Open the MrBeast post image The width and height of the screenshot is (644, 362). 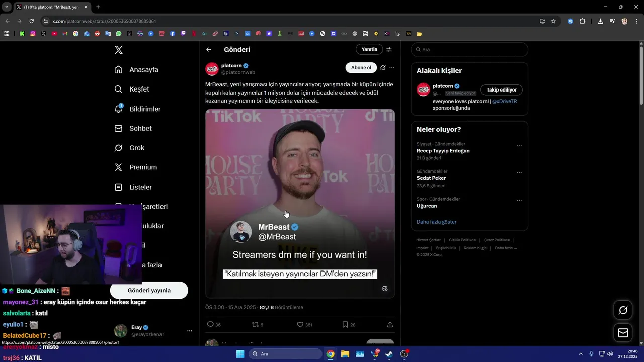300,203
